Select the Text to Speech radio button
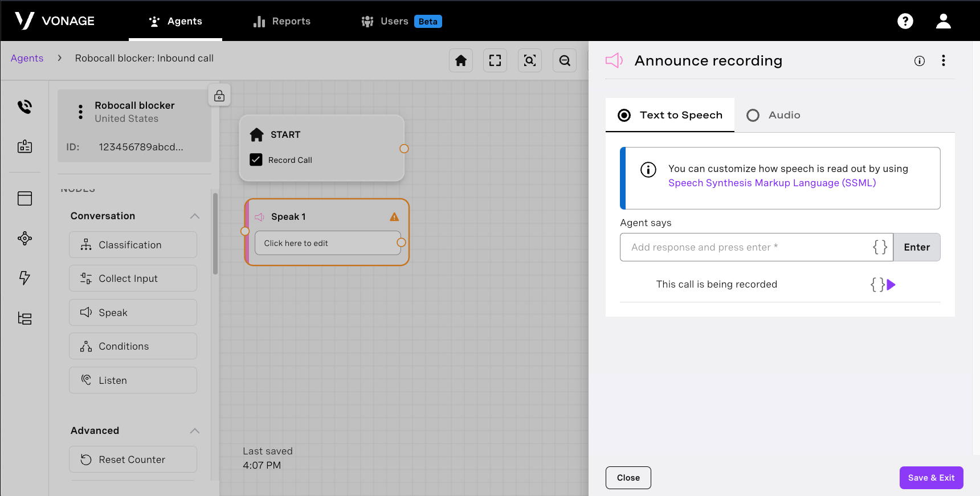The height and width of the screenshot is (496, 980). click(x=624, y=116)
